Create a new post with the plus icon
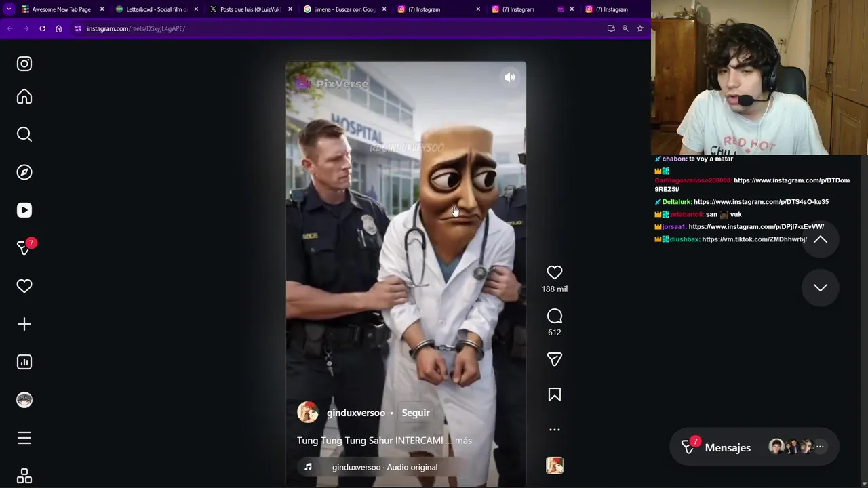 (x=24, y=324)
